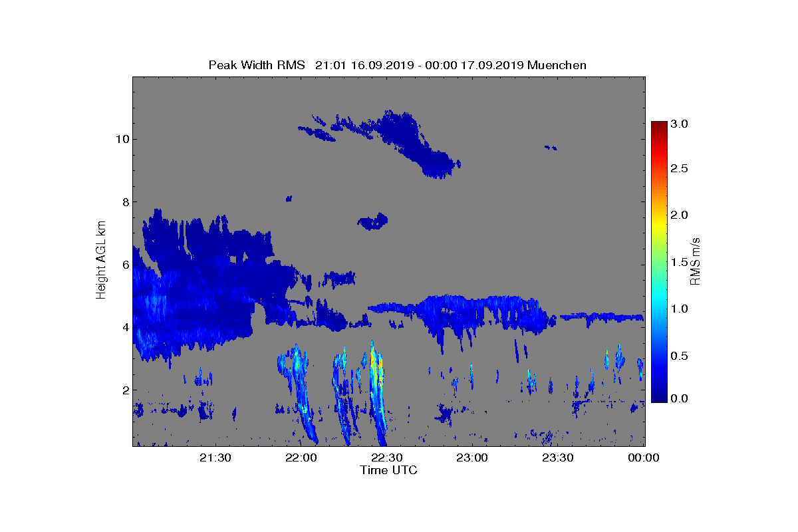This screenshot has width=798, height=532.
Task: Click the height tick label 10
Action: click(x=122, y=139)
